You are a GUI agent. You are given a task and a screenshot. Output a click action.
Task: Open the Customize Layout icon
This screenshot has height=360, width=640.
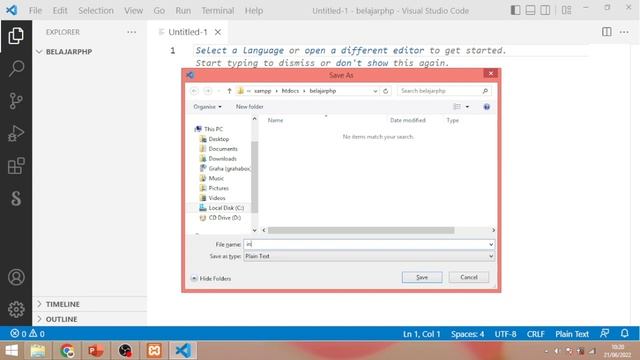[566, 10]
